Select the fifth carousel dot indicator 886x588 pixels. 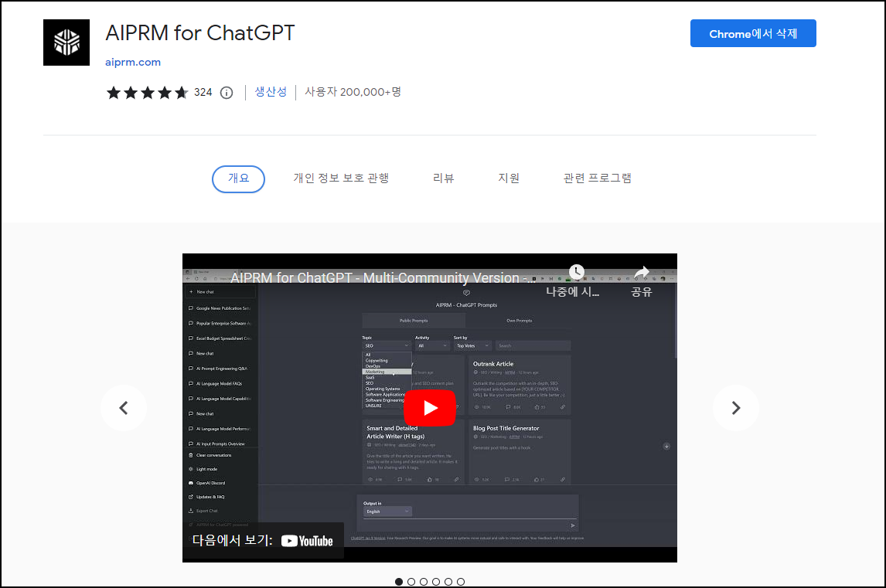click(448, 582)
